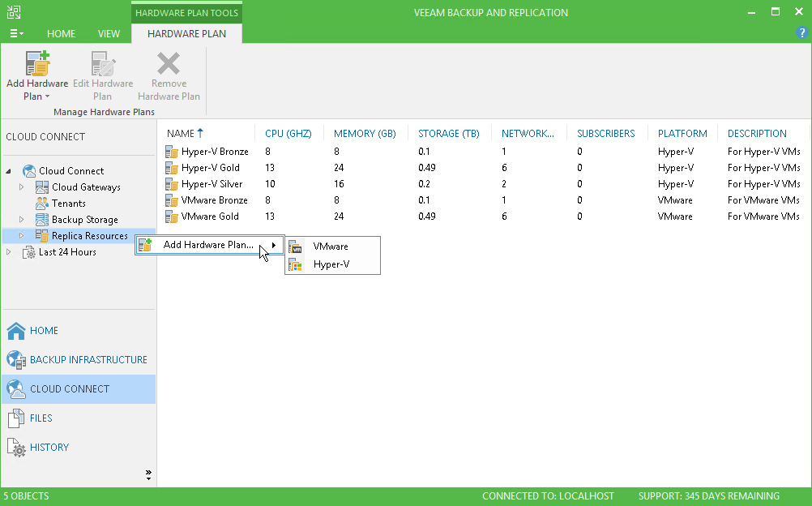Image resolution: width=812 pixels, height=506 pixels.
Task: Select the Hyper-V Silver plan row
Action: coord(484,183)
